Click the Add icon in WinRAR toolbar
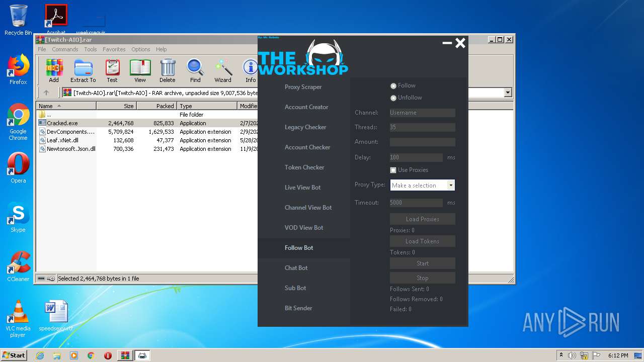Image resolution: width=644 pixels, height=362 pixels. coord(54,71)
